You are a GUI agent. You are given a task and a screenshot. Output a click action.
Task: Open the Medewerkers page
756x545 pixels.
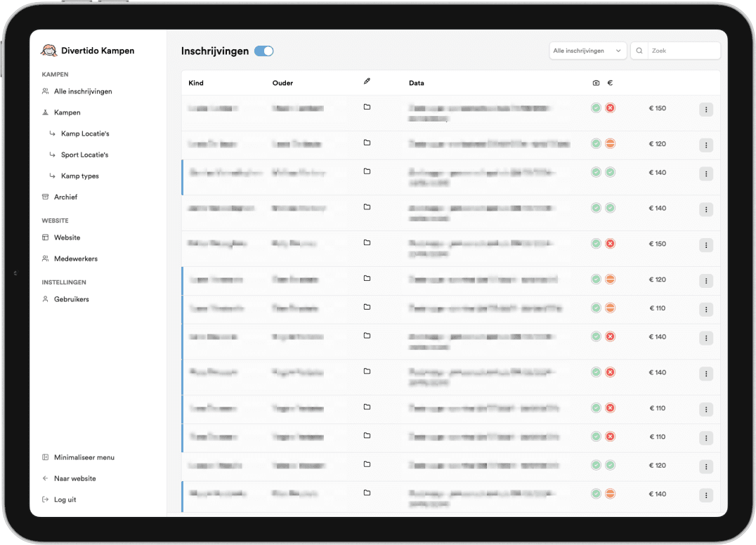point(75,258)
